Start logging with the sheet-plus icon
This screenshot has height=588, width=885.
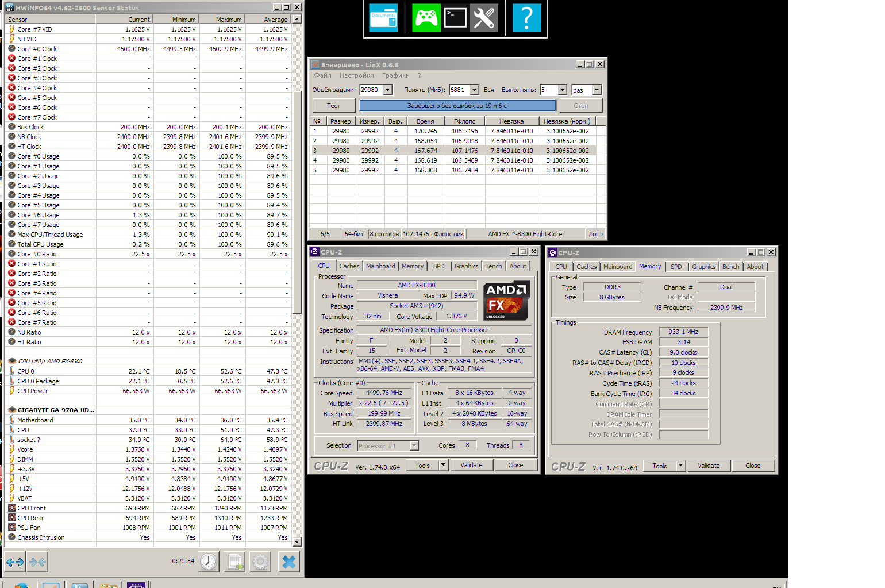click(x=234, y=562)
